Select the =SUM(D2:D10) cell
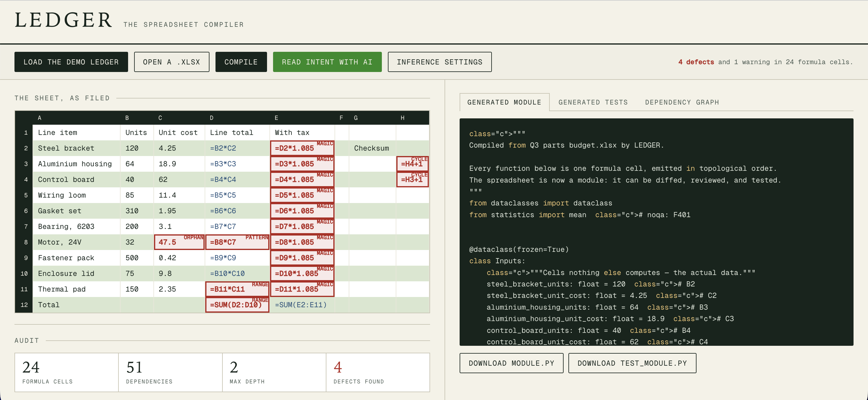The image size is (868, 400). coord(237,305)
